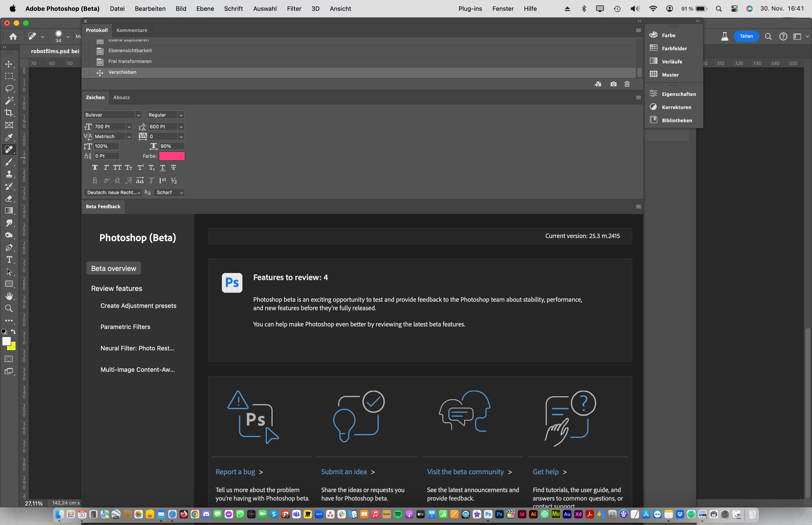Toggle faux bold text style
812x525 pixels.
tap(95, 167)
